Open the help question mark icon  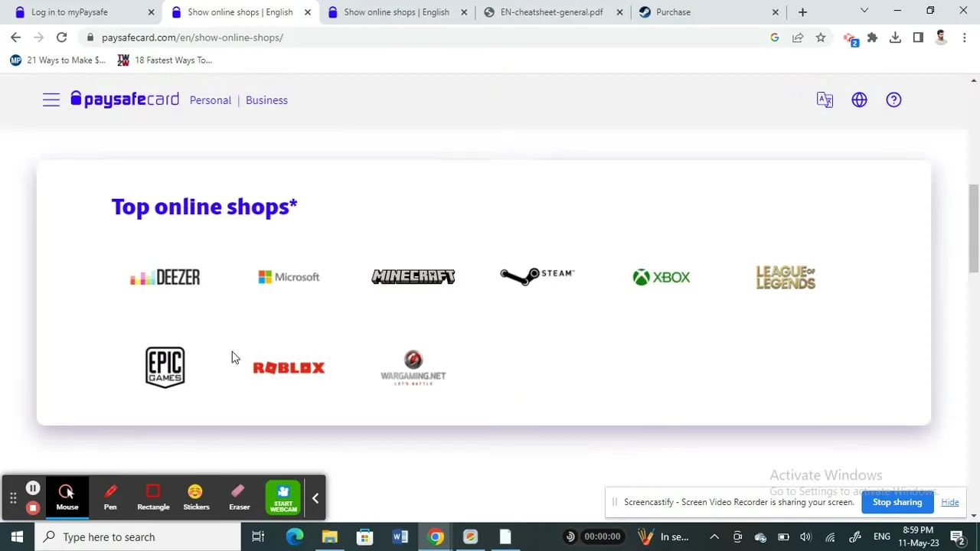coord(893,100)
